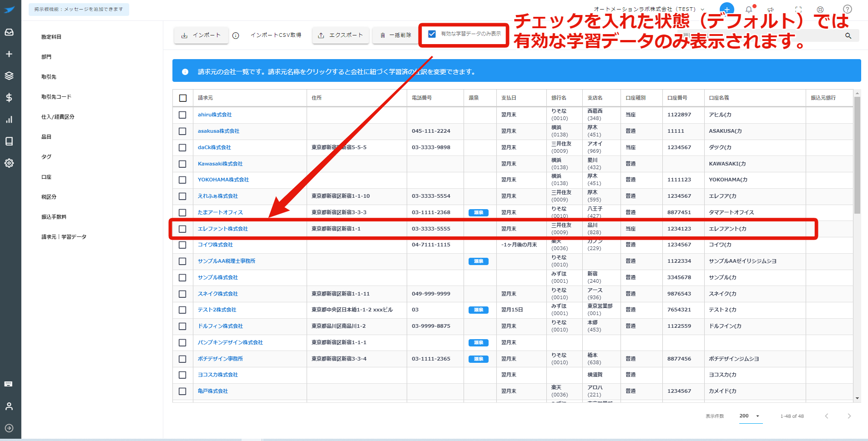
Task: Click the circled arrow icon at sidebar bottom
Action: (x=9, y=428)
